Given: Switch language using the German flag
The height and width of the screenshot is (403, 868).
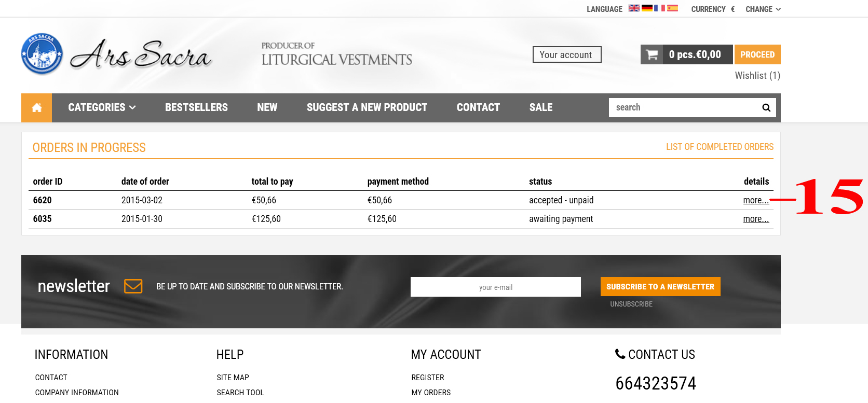Looking at the screenshot, I should point(647,8).
